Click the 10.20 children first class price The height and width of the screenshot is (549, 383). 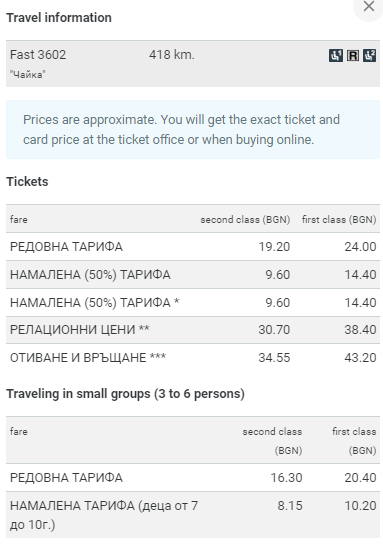click(x=360, y=506)
